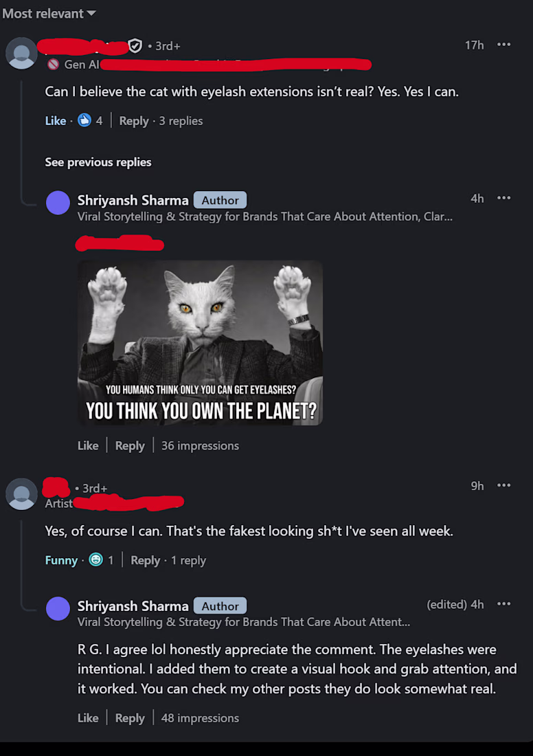The height and width of the screenshot is (756, 533).
Task: Open the Artist commenter's grey avatar
Action: pyautogui.click(x=21, y=493)
